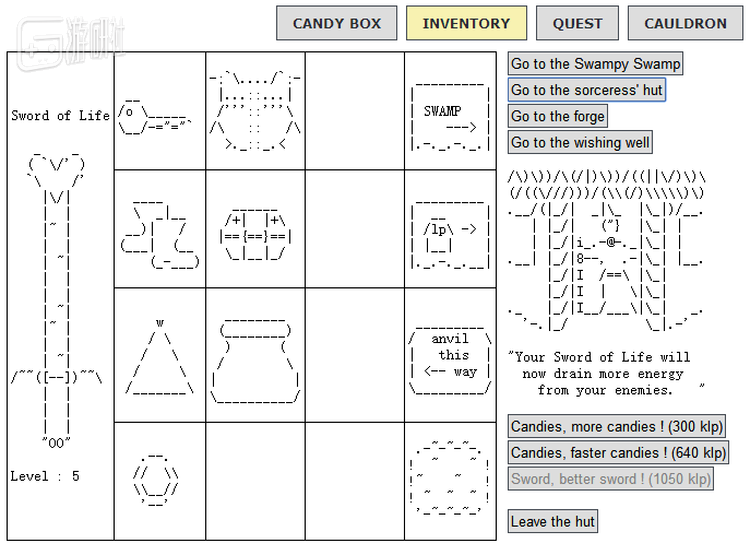This screenshot has width=750, height=555.
Task: Click the 'Leave the hut' button
Action: (x=553, y=521)
